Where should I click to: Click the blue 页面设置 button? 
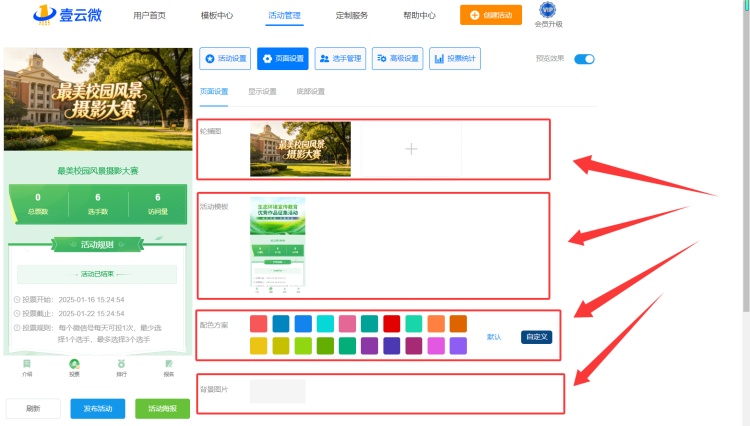[x=283, y=58]
